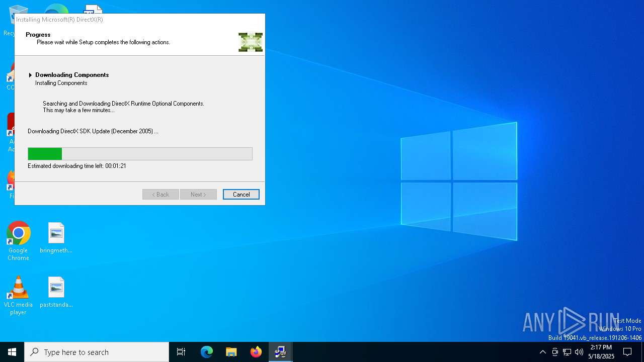The width and height of the screenshot is (644, 362).
Task: Open the clock showing 2:17 PM
Action: (x=601, y=352)
